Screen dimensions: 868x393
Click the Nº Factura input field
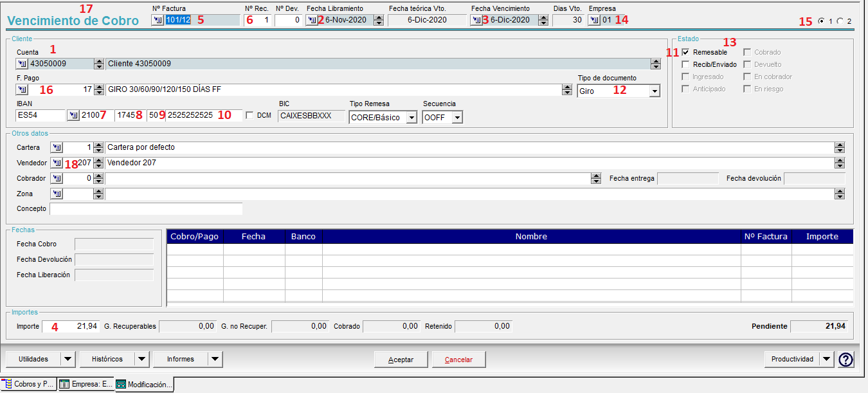point(202,20)
